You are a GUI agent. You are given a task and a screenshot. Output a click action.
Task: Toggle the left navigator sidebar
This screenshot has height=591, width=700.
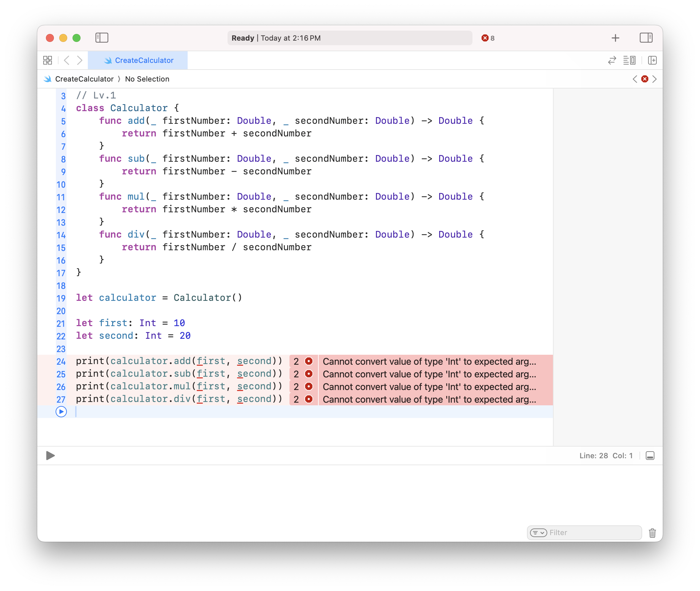102,38
